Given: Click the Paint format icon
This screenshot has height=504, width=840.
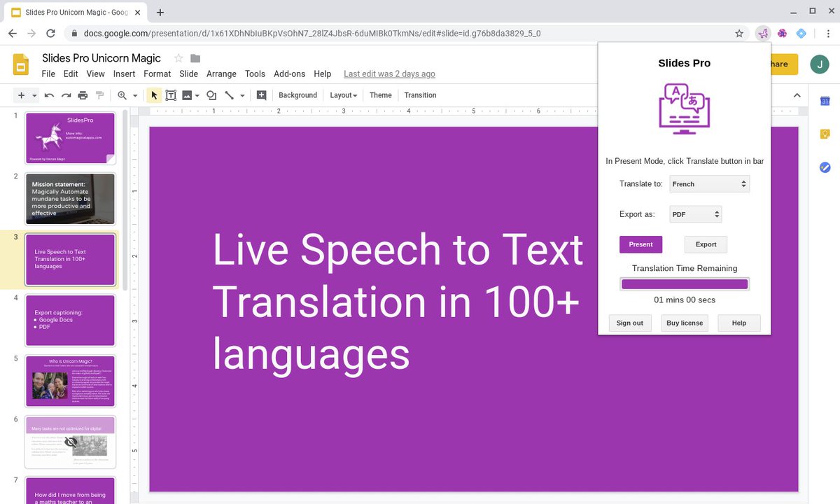Looking at the screenshot, I should pos(99,95).
